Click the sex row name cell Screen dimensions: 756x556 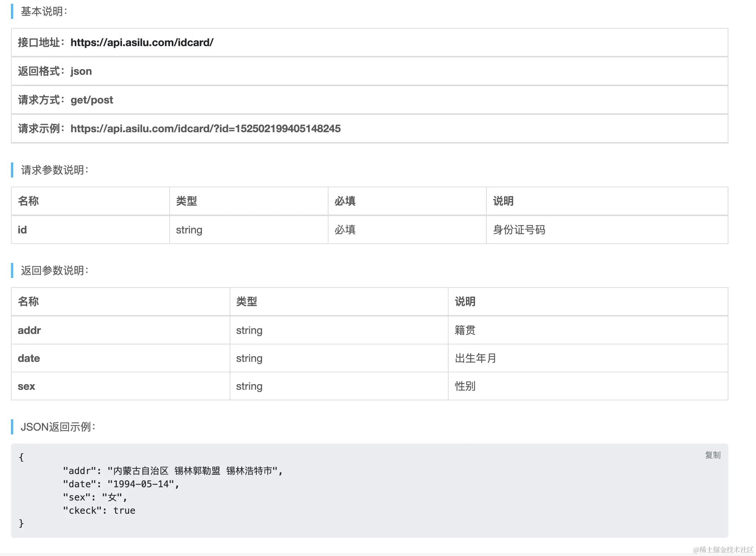26,386
